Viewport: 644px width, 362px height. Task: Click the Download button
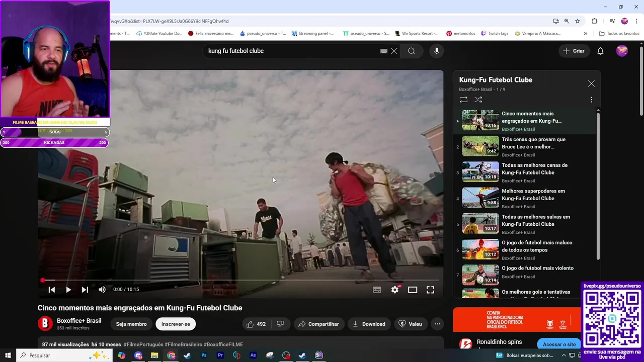(369, 324)
